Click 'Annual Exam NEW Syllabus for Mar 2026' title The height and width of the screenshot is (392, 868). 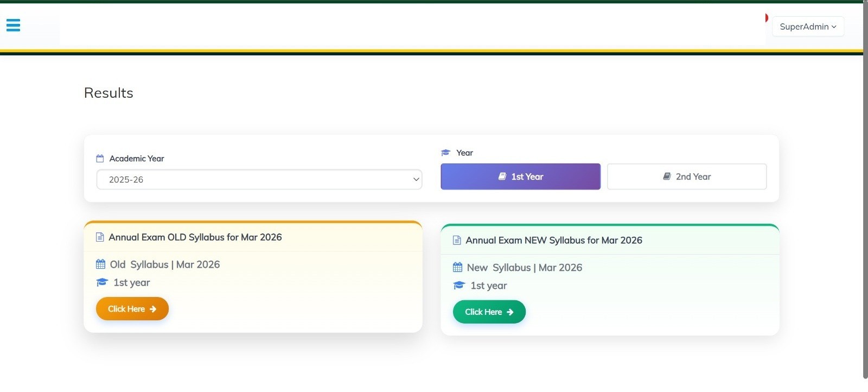pos(554,240)
